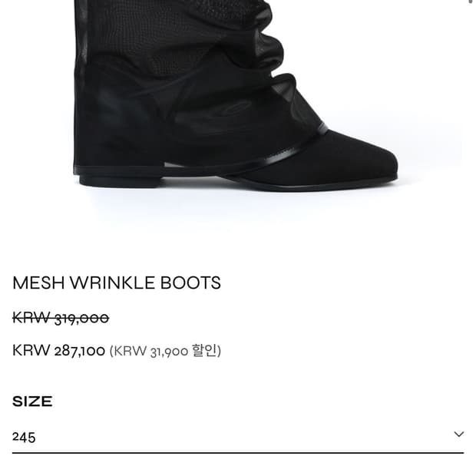This screenshot has width=476, height=476.
Task: Click the selected size value 245
Action: [x=24, y=437]
